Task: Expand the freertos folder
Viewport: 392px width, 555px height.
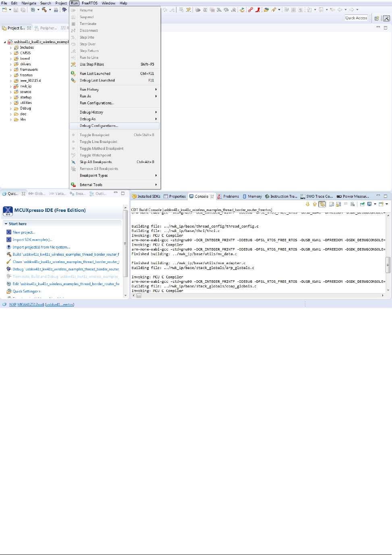Action: (x=11, y=75)
